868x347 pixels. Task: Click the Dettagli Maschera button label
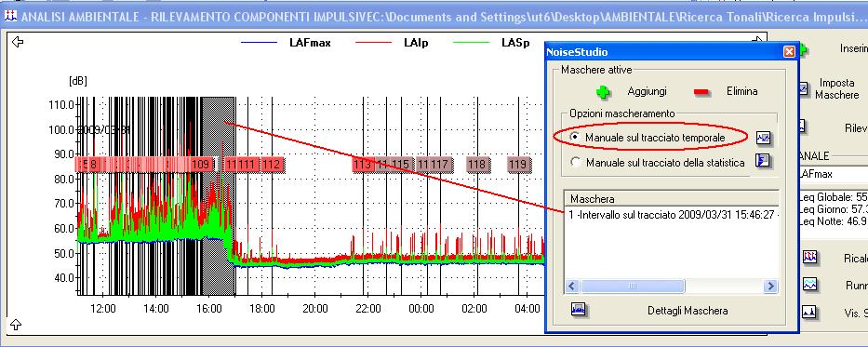pos(688,311)
